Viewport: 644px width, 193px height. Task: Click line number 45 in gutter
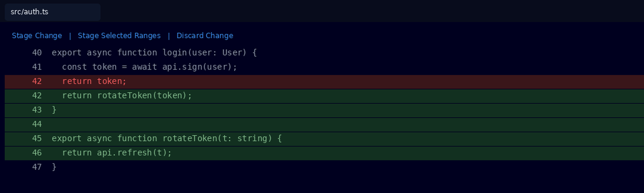click(37, 139)
